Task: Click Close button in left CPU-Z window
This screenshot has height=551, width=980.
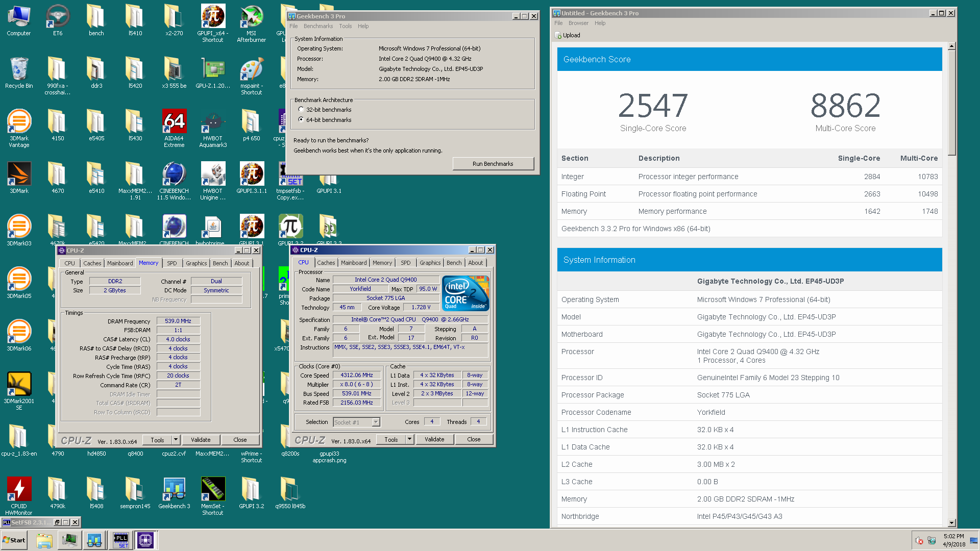Action: 240,440
